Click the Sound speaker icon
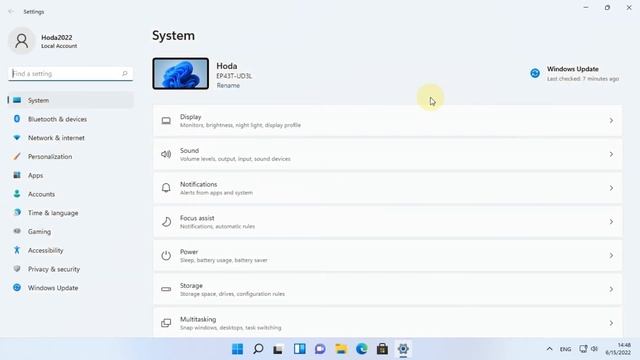The width and height of the screenshot is (640, 360). 166,154
